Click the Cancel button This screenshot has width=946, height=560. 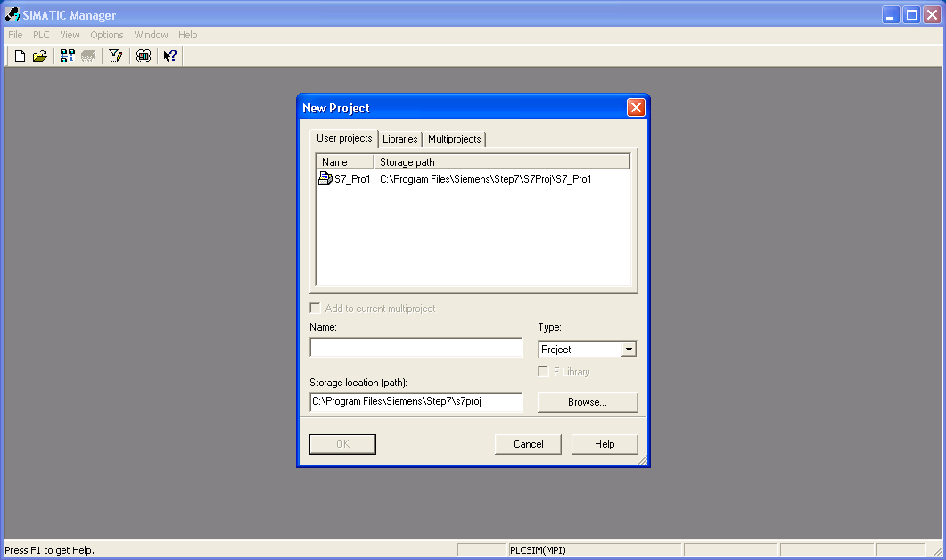528,444
